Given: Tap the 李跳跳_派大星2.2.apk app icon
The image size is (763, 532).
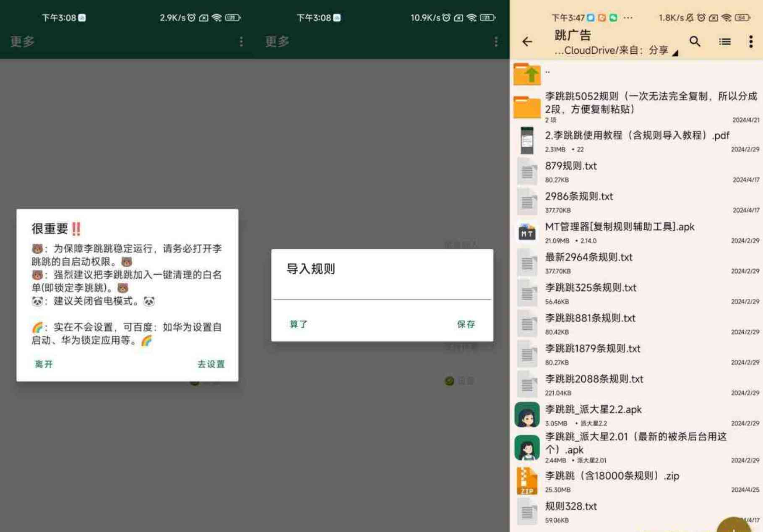Looking at the screenshot, I should [527, 415].
